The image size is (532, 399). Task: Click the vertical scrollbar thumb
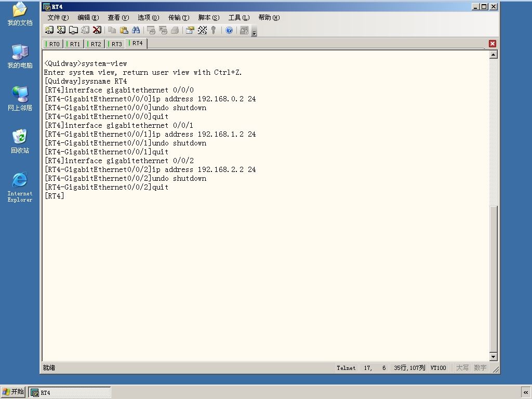[x=494, y=279]
